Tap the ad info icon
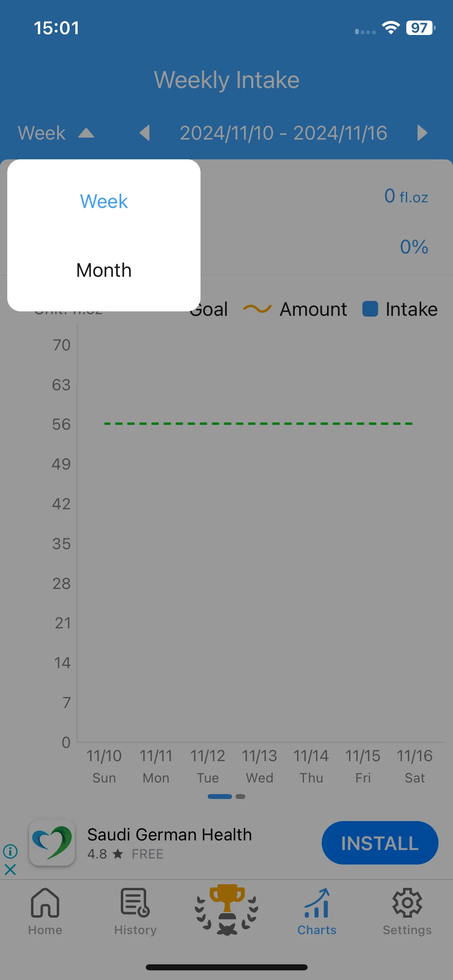The height and width of the screenshot is (980, 453). (10, 851)
